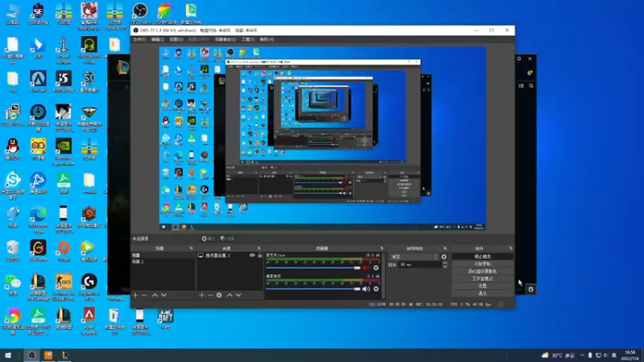Open the taskbar clock and date
Image resolution: width=644 pixels, height=362 pixels.
(630, 355)
